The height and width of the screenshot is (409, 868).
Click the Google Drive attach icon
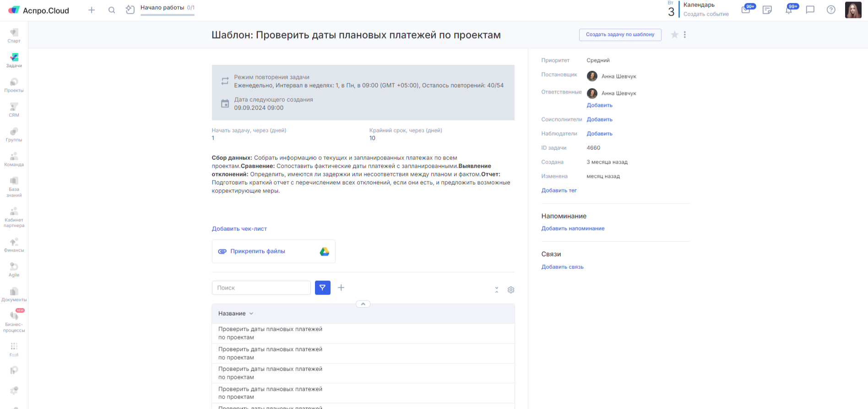(x=324, y=251)
